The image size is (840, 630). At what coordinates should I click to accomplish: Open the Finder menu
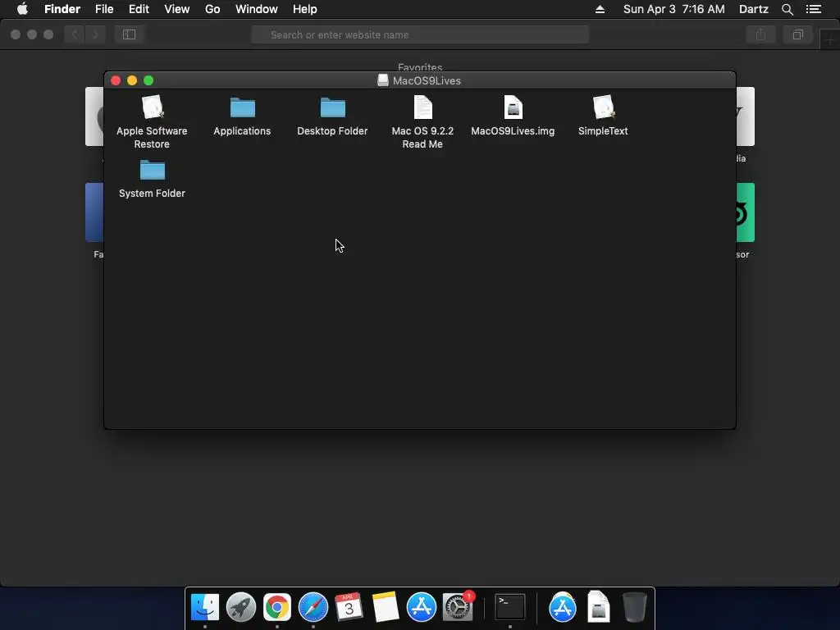(x=62, y=9)
